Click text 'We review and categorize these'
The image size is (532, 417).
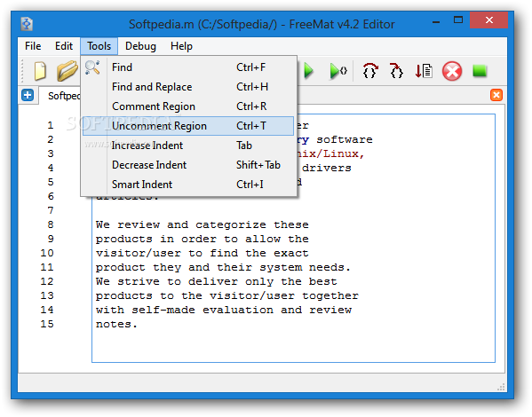pyautogui.click(x=202, y=224)
